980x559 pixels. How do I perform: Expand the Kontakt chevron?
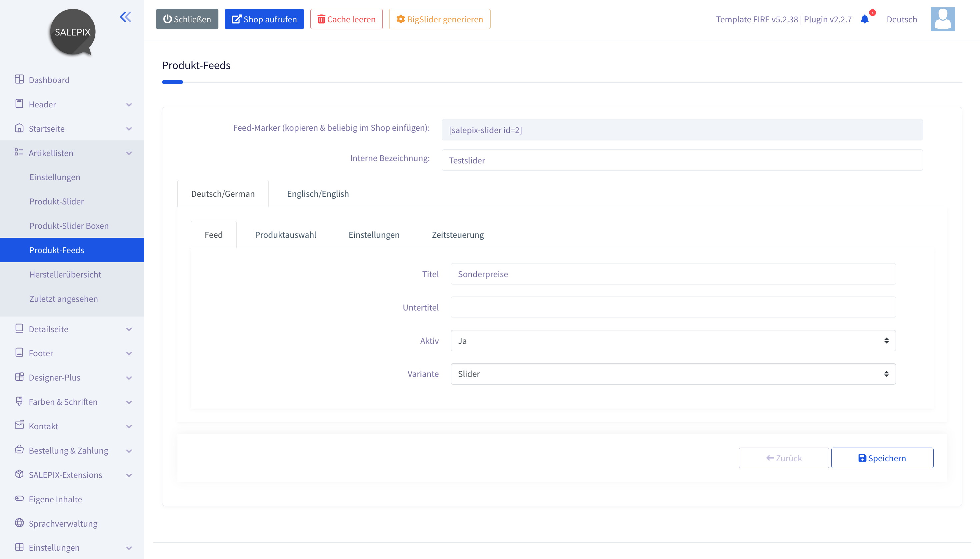pyautogui.click(x=129, y=426)
